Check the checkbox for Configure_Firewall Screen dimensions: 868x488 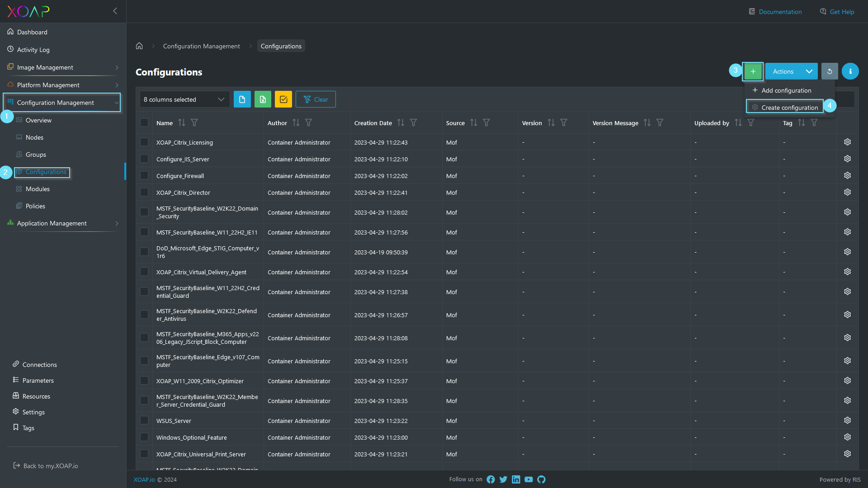[x=144, y=175]
